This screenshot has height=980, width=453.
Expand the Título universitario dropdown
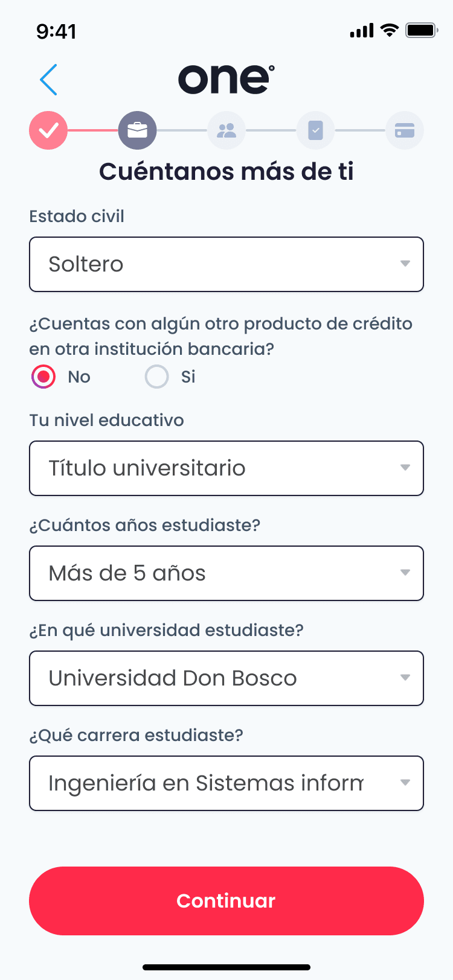click(x=226, y=468)
